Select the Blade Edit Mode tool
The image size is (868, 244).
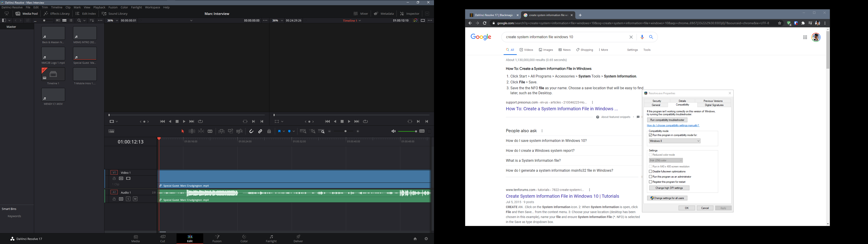210,131
